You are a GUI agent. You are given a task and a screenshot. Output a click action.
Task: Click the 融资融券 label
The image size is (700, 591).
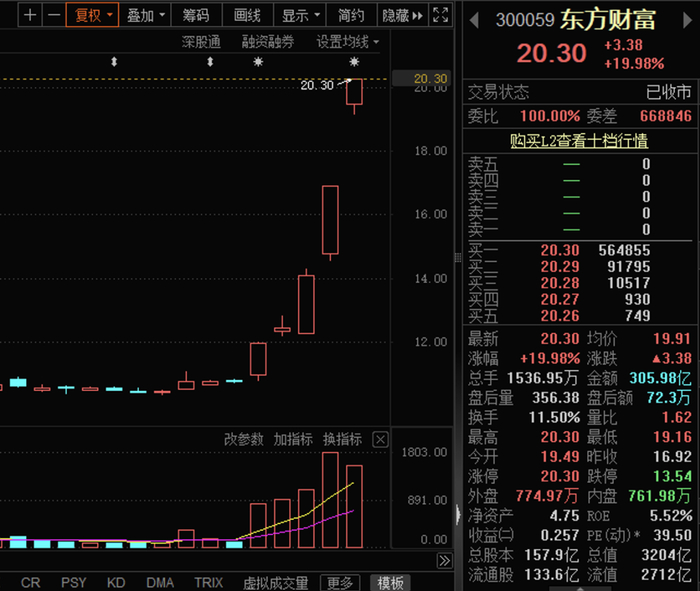[x=267, y=42]
